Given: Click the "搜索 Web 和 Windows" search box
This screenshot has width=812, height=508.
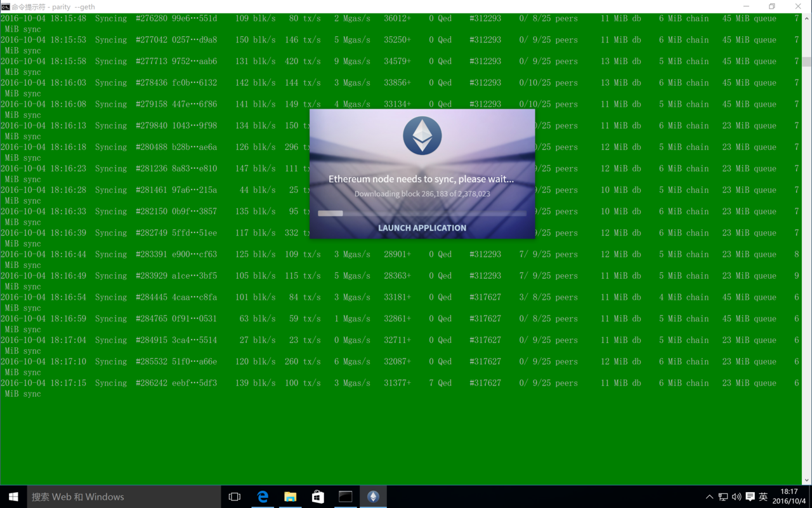Looking at the screenshot, I should 124,497.
